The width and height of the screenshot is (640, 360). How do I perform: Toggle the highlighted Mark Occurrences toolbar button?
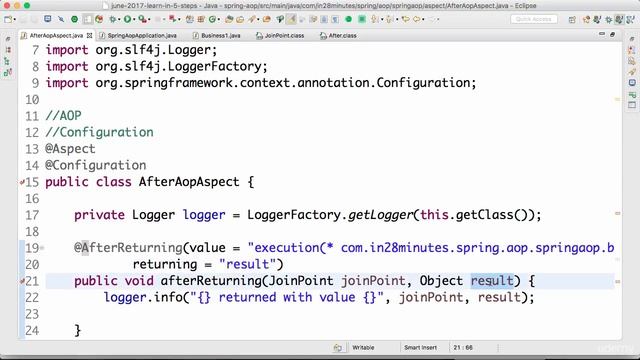click(x=291, y=19)
